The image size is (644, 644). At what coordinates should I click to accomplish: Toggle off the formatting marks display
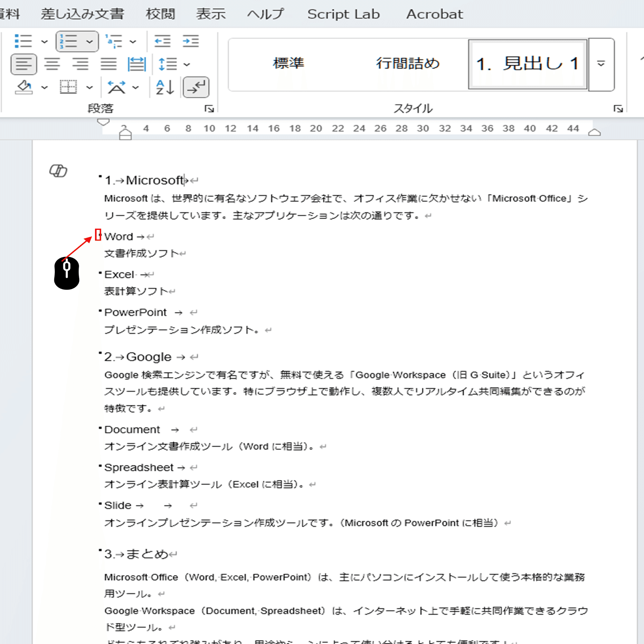(196, 87)
